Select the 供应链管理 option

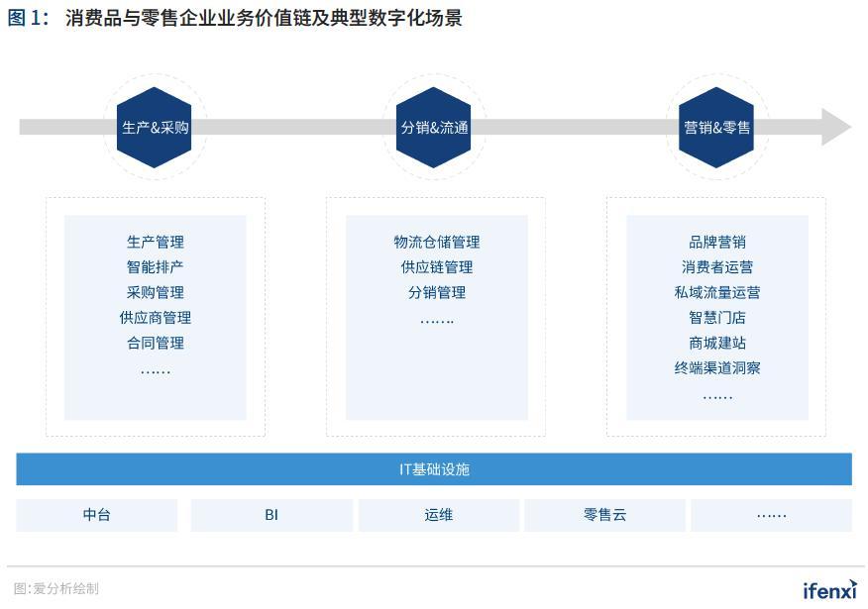pos(434,266)
